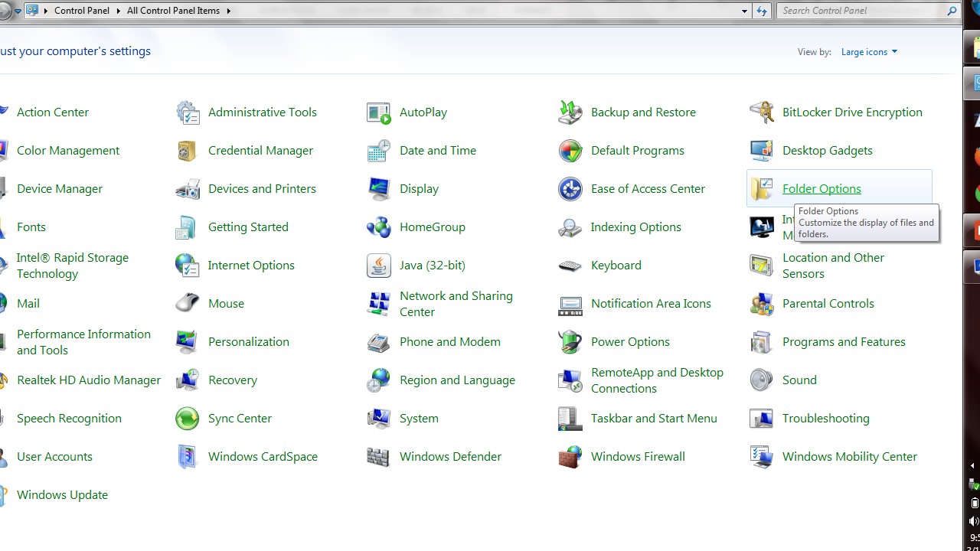Open the Network and Sharing Center link

456,304
